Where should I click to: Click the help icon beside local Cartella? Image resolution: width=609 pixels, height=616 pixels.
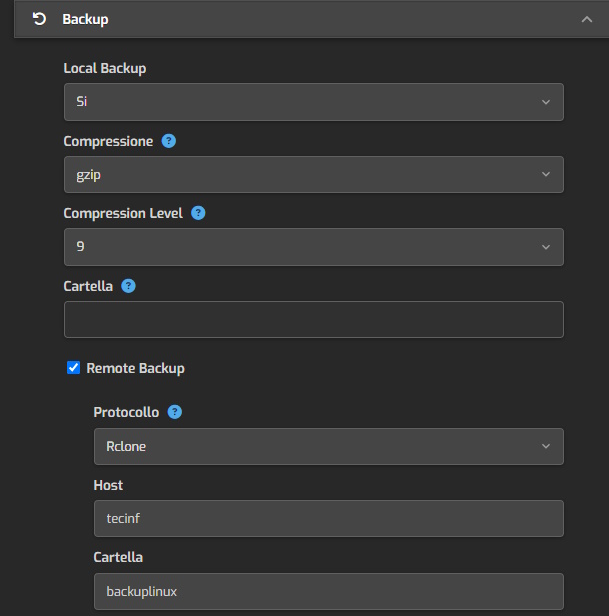[128, 285]
